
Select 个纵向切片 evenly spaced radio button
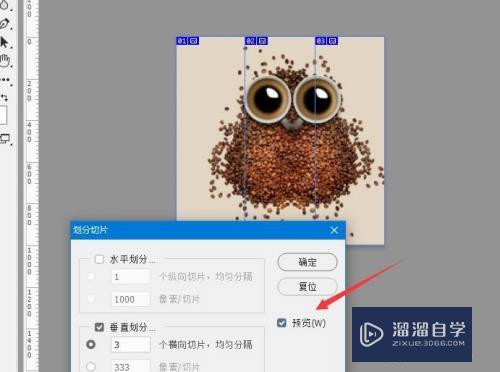(x=91, y=276)
